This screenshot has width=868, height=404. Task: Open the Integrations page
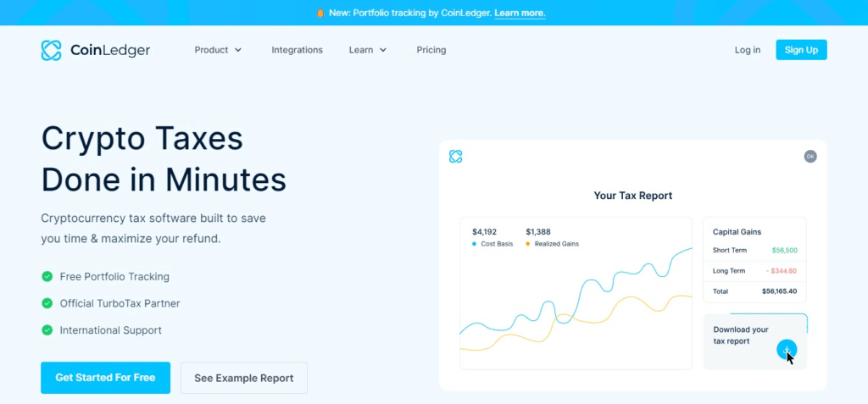297,50
